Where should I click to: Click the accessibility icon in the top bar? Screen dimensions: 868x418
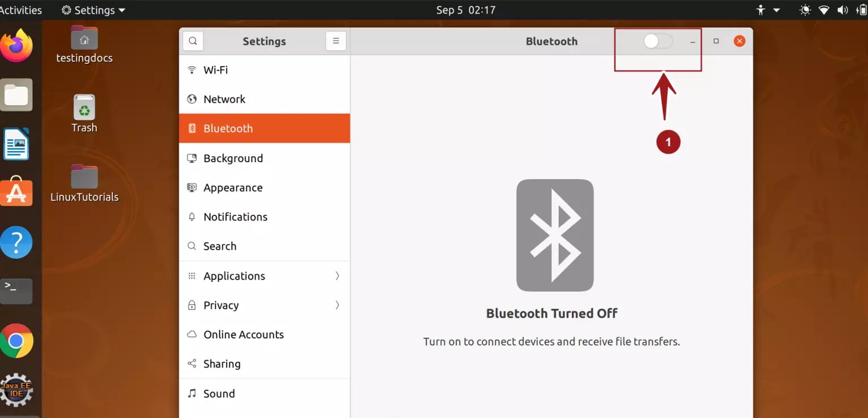[760, 10]
